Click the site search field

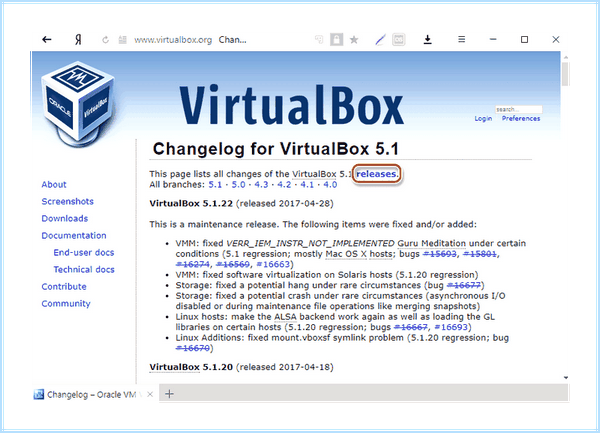tap(518, 109)
